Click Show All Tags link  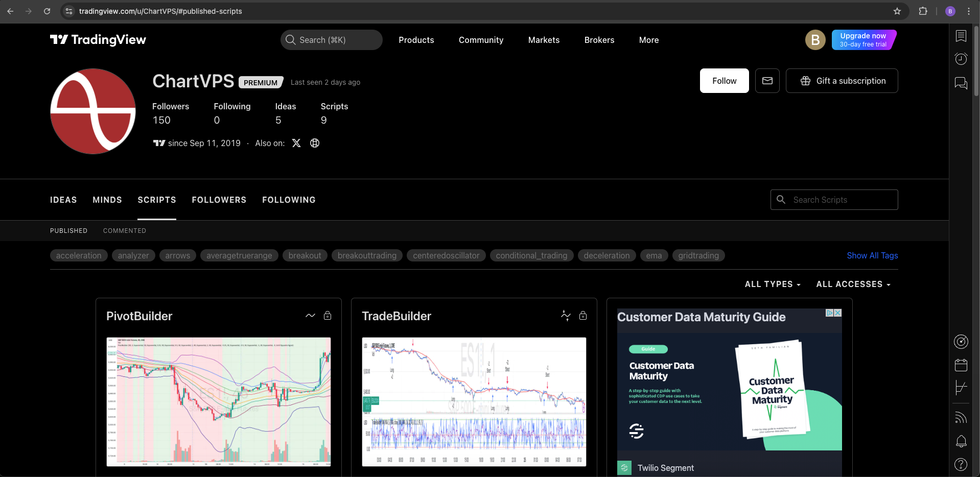872,255
